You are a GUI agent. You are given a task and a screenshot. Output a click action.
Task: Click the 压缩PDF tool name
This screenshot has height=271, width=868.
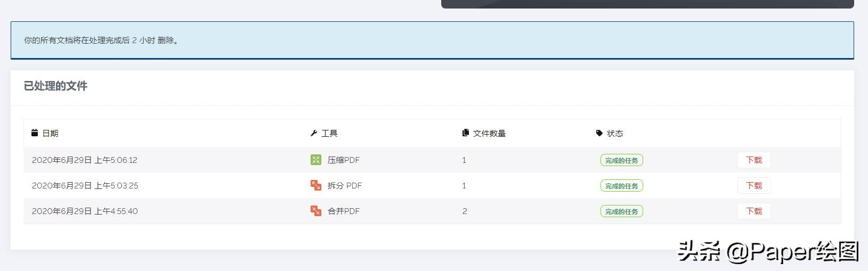point(344,160)
